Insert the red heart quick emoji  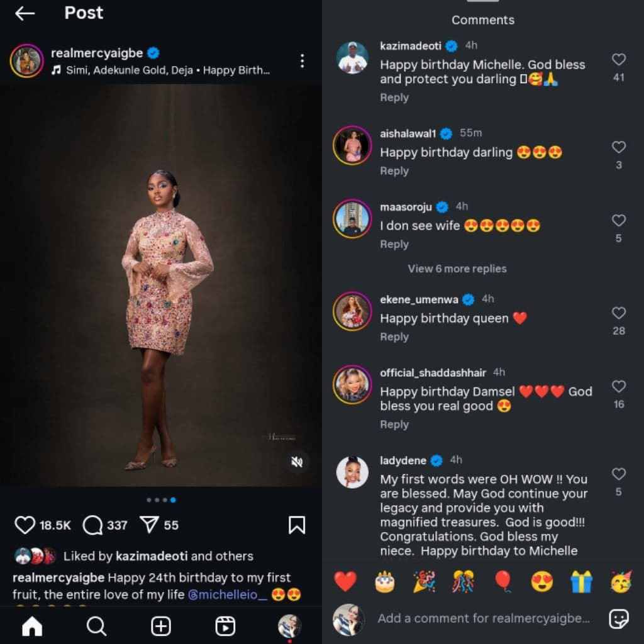(x=345, y=582)
